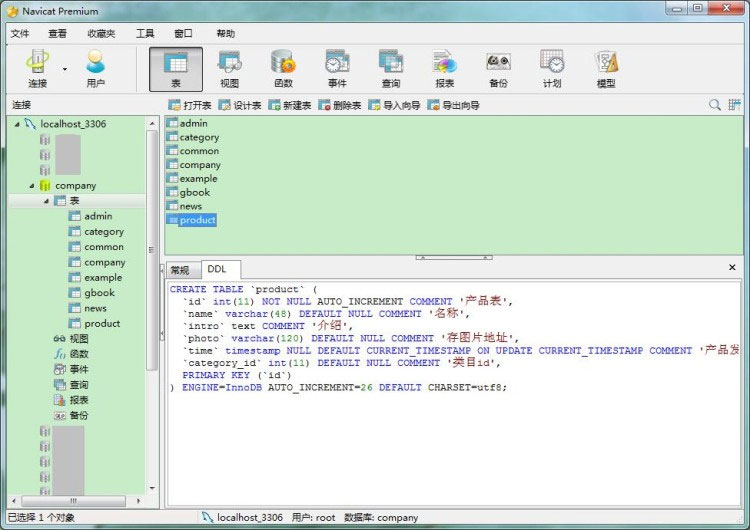
Task: Collapse the localhost_3306 connection node
Action: pyautogui.click(x=17, y=124)
